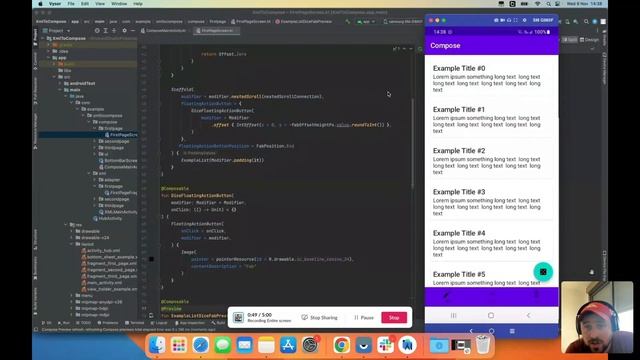The width and height of the screenshot is (640, 360).
Task: Click Spotlight search in macOS menu bar
Action: coord(548,4)
